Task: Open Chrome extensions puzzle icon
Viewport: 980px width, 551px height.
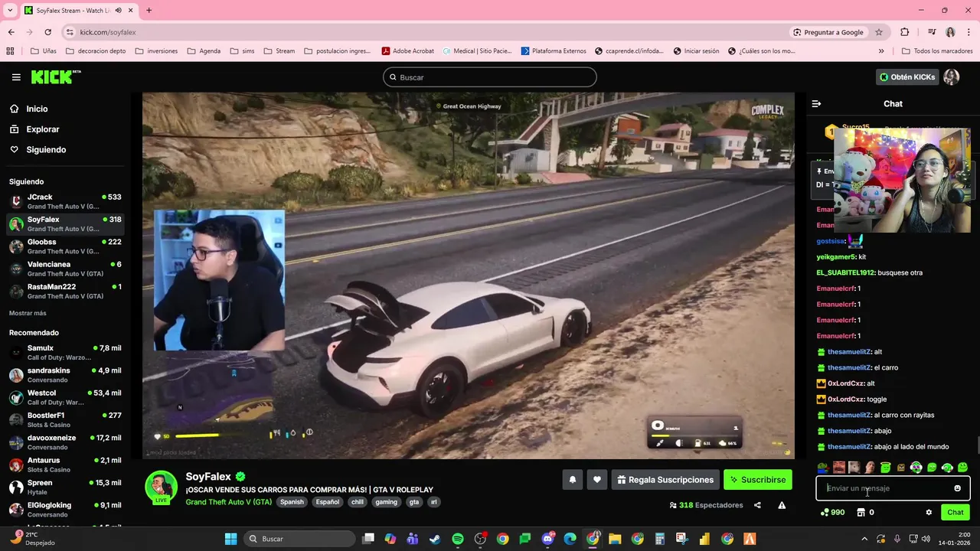Action: pos(905,32)
